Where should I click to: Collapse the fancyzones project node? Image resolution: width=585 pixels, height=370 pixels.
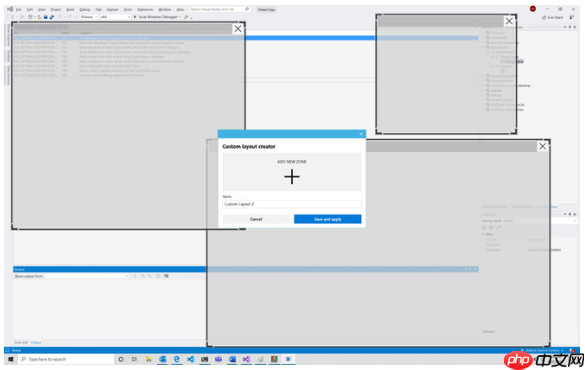tap(483, 47)
